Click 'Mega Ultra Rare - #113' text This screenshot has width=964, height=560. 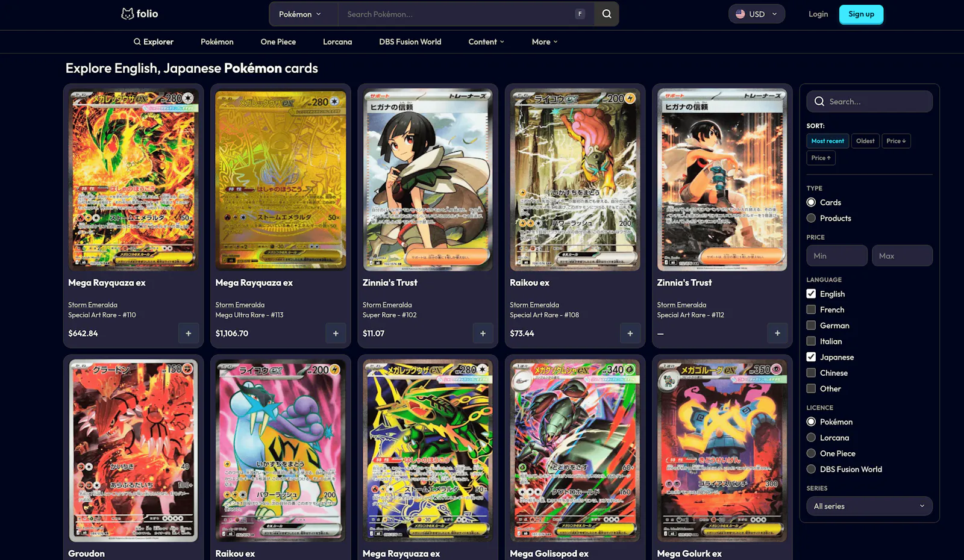pos(249,315)
